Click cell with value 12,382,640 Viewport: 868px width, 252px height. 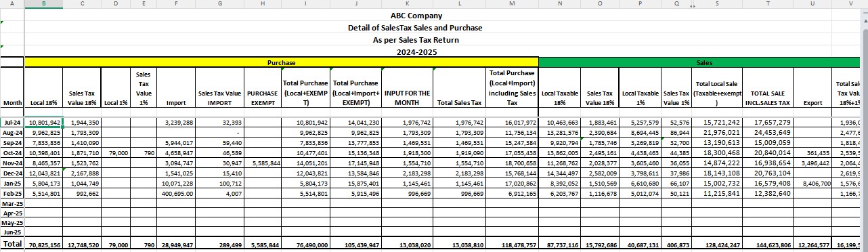pos(767,194)
